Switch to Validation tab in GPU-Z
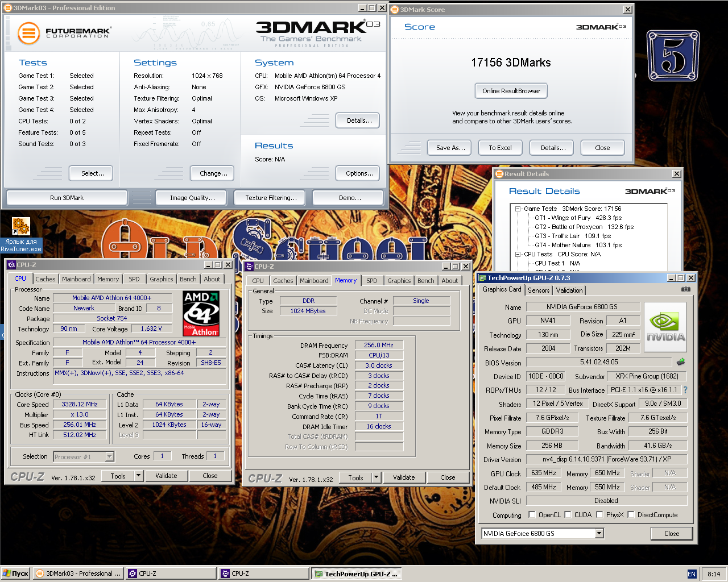Image resolution: width=728 pixels, height=582 pixels. [x=569, y=290]
